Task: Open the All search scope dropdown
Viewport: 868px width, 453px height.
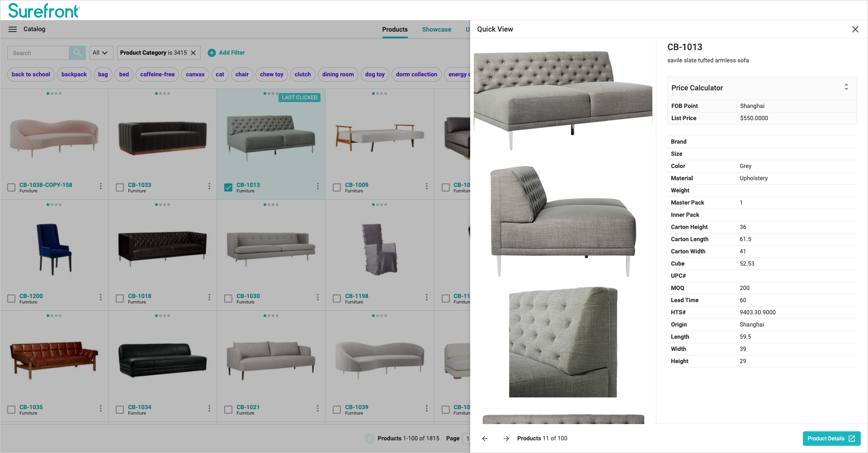Action: (101, 53)
